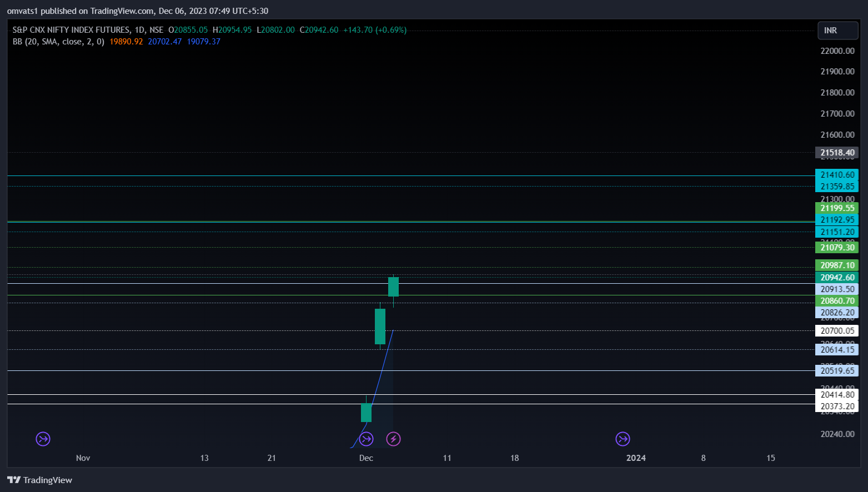Click the green 21079.30 price label
868x492 pixels.
click(x=837, y=247)
